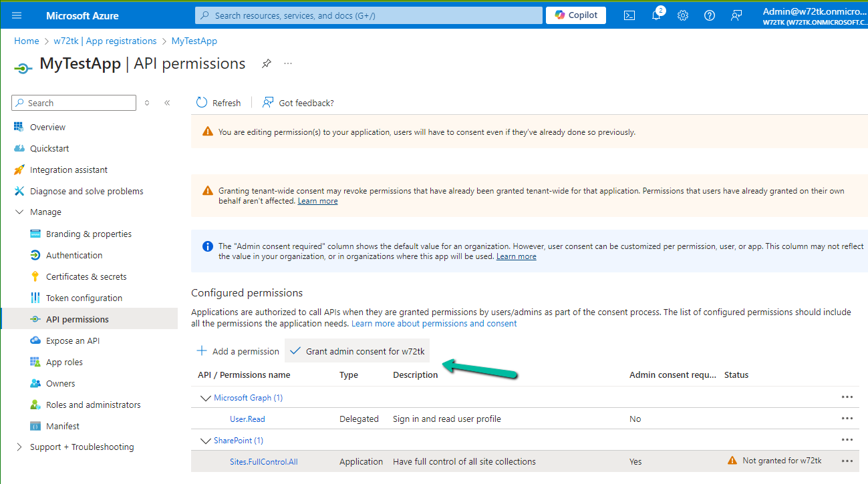Viewport: 868px width, 484px height.
Task: Click the sidebar Search input field
Action: click(74, 102)
